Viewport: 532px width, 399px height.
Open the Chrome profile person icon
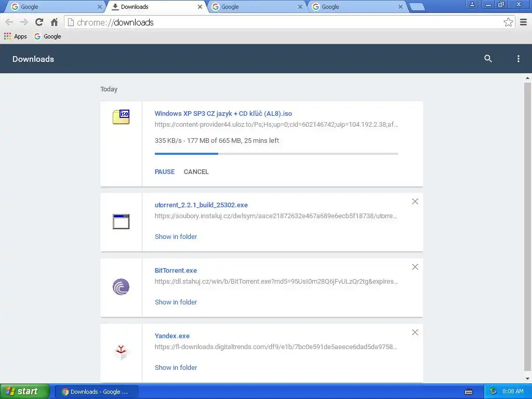[472, 4]
